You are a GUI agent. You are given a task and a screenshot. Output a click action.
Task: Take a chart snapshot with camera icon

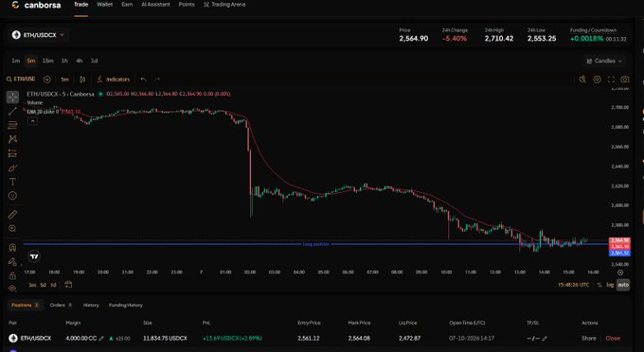pos(625,79)
